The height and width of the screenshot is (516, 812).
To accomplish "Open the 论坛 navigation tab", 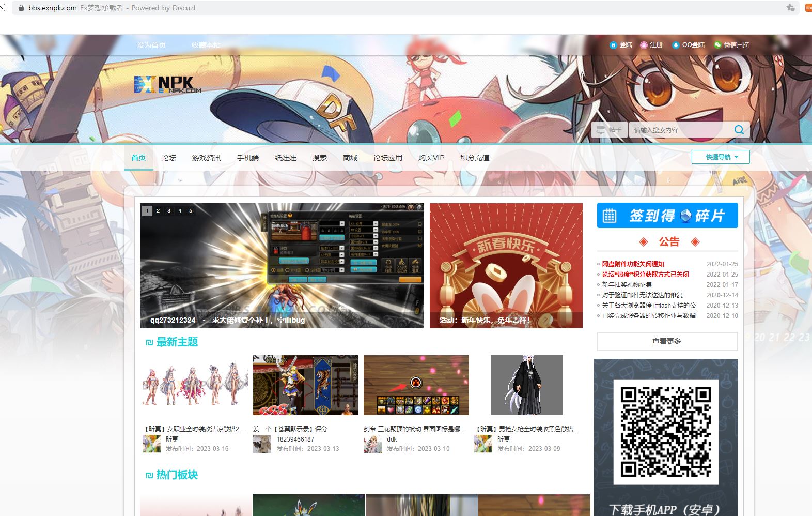I will point(169,158).
